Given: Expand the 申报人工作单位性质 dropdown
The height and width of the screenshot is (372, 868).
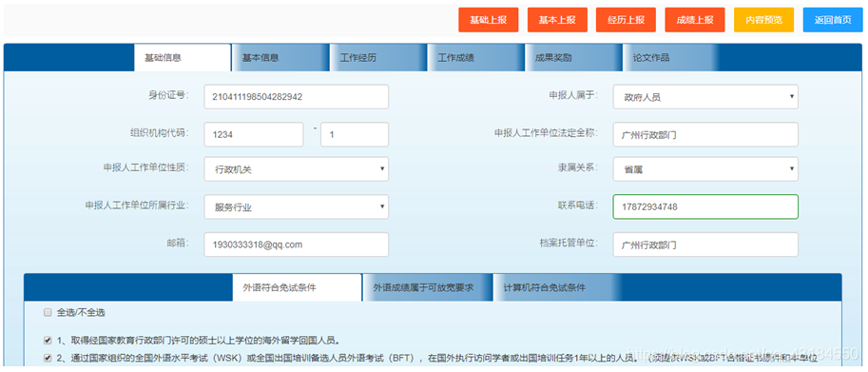Looking at the screenshot, I should coord(297,169).
